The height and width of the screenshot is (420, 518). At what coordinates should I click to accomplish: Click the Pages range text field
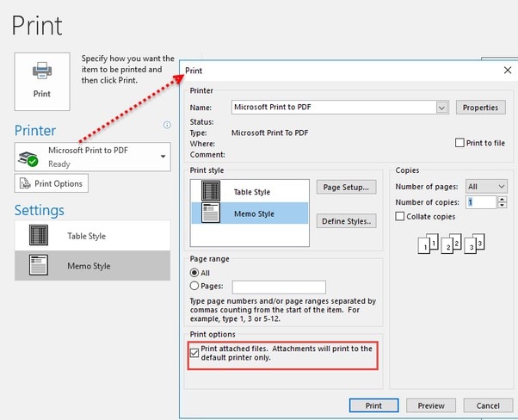279,287
